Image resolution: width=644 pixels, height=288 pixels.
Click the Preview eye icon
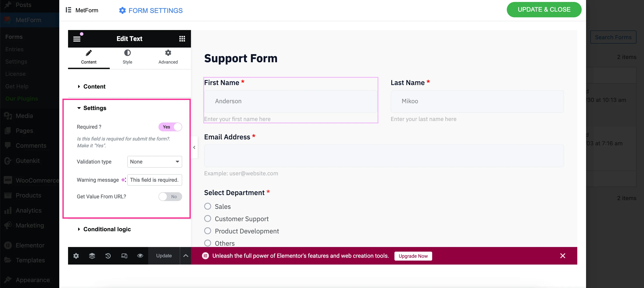pyautogui.click(x=140, y=256)
